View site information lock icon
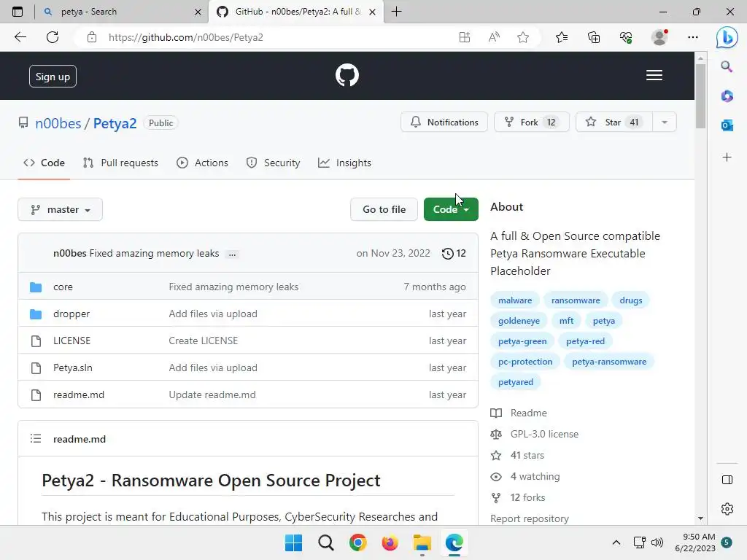 point(92,37)
